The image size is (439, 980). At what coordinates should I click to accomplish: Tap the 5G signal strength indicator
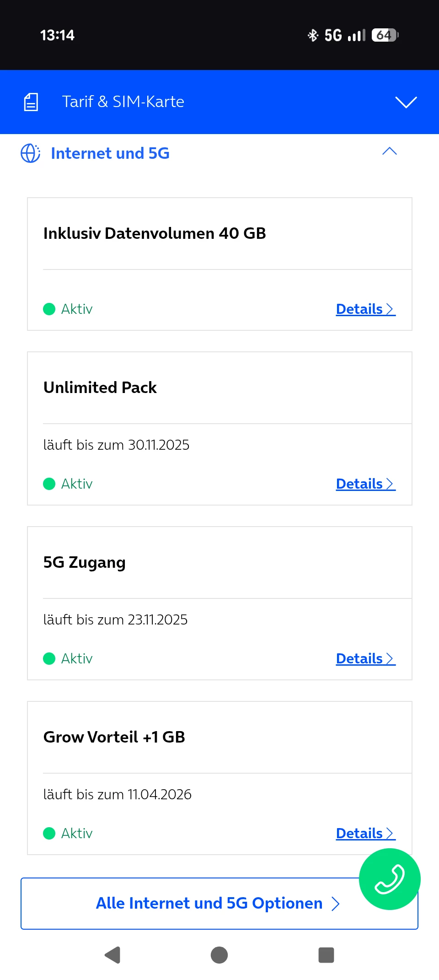[345, 35]
